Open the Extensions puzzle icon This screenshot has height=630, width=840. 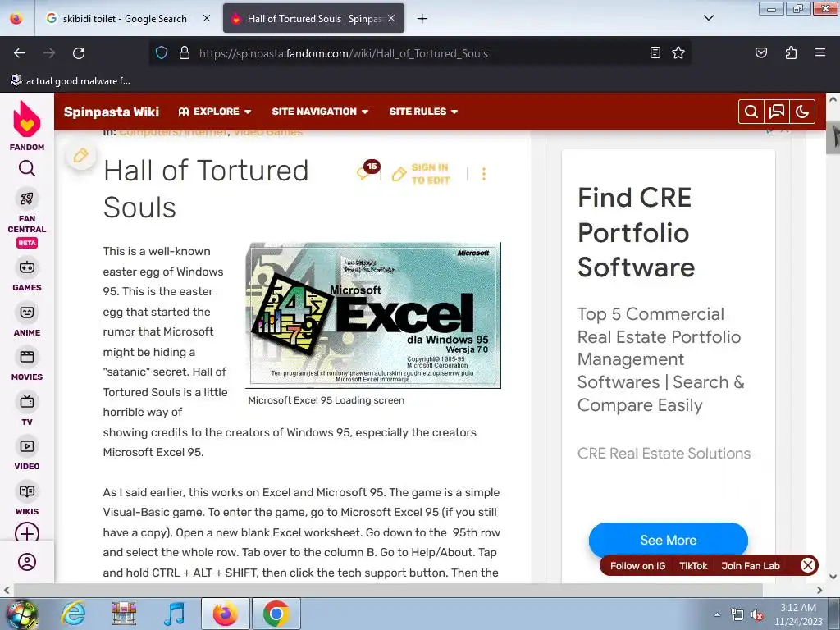pos(791,52)
